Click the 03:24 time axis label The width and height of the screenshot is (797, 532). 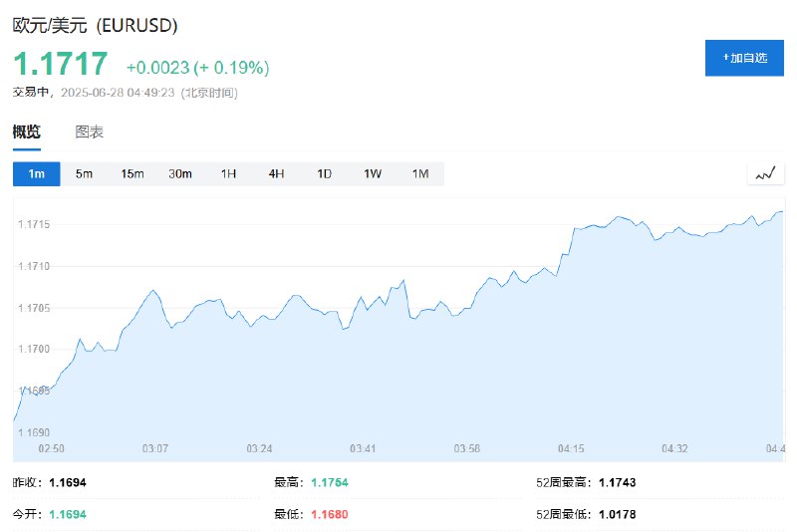(259, 448)
